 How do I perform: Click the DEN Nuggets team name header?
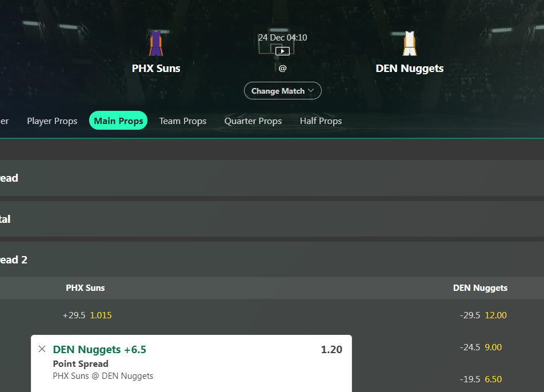point(410,69)
